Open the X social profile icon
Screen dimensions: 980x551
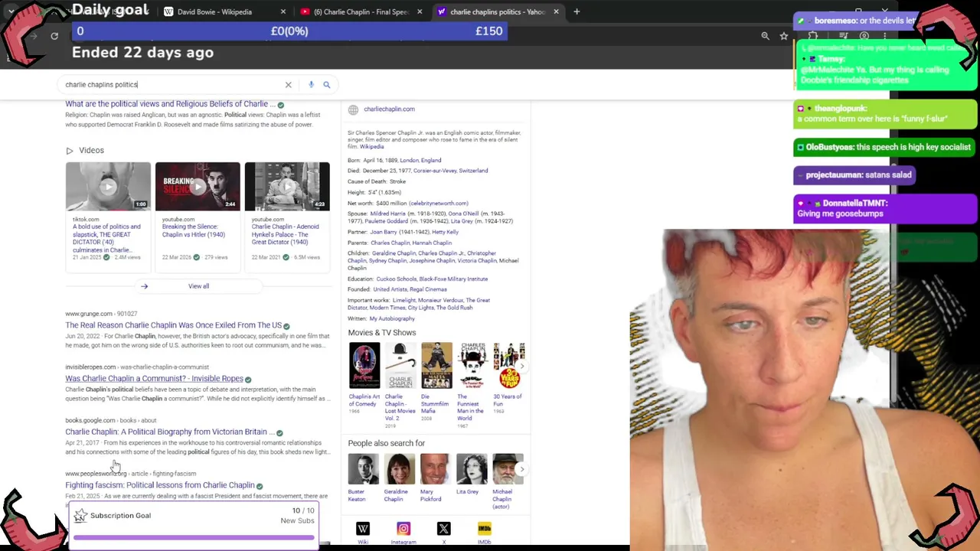[x=443, y=529]
